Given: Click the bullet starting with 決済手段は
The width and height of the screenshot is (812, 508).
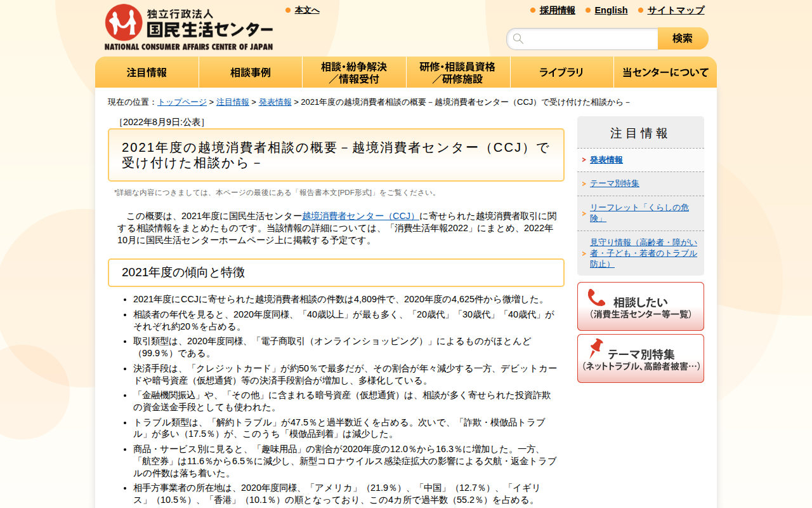Looking at the screenshot, I should [x=345, y=375].
